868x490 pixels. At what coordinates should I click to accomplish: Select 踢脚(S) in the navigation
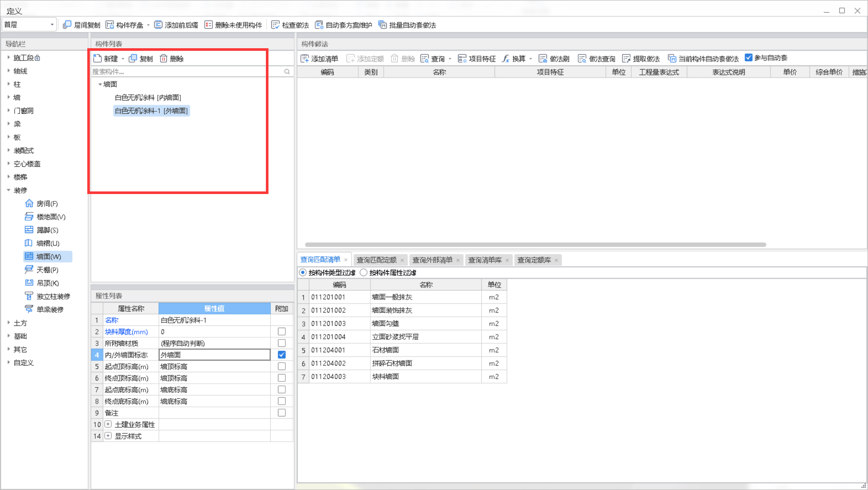pos(41,230)
